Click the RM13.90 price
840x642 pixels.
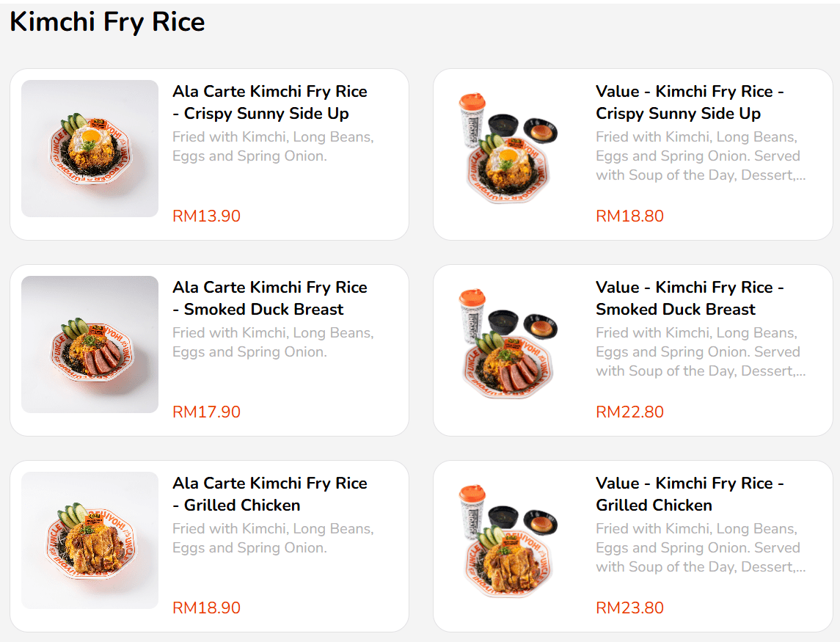tap(206, 216)
